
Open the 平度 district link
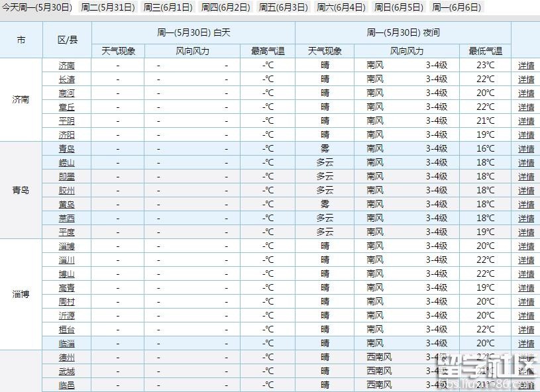[67, 232]
